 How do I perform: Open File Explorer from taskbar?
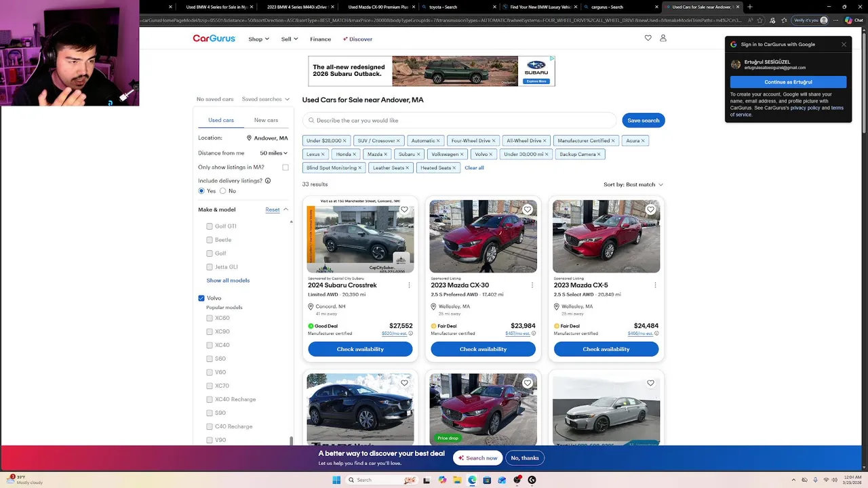(x=457, y=480)
